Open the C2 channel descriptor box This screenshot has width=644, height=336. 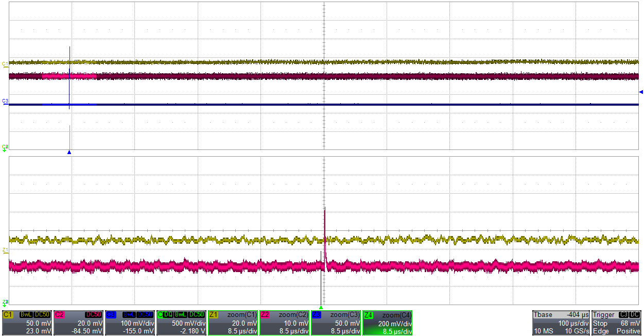(x=79, y=323)
